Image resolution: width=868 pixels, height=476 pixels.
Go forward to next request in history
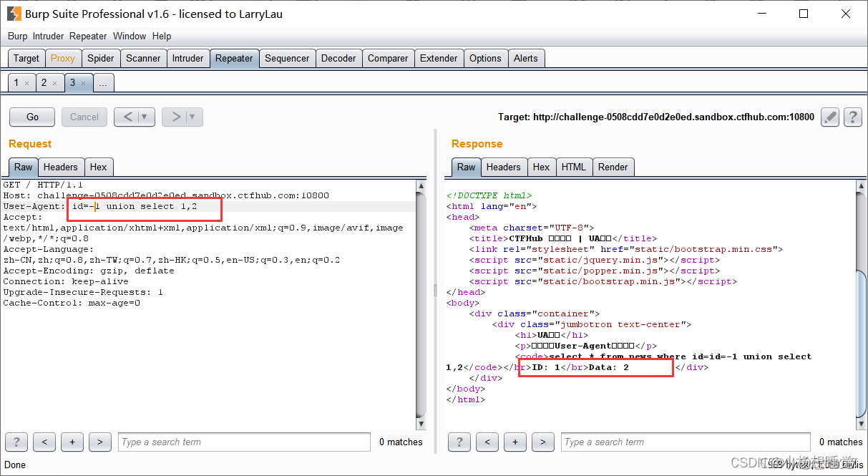[175, 117]
